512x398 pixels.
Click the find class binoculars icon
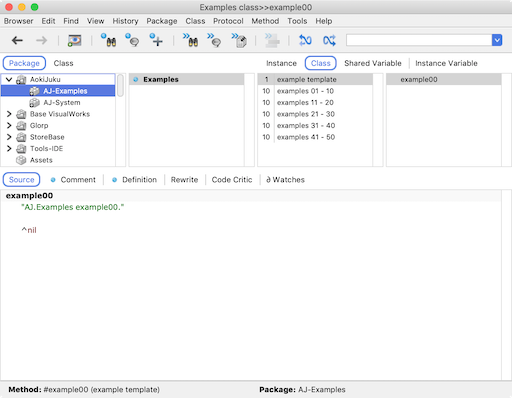point(108,40)
